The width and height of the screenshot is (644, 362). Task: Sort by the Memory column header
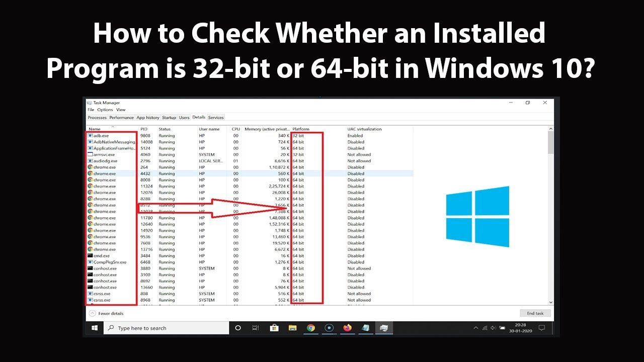point(267,129)
